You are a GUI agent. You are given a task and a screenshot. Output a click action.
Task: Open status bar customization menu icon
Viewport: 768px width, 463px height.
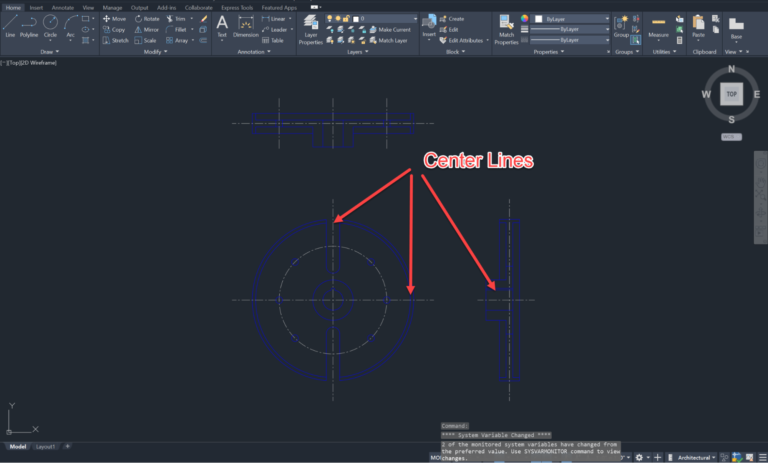pos(762,457)
